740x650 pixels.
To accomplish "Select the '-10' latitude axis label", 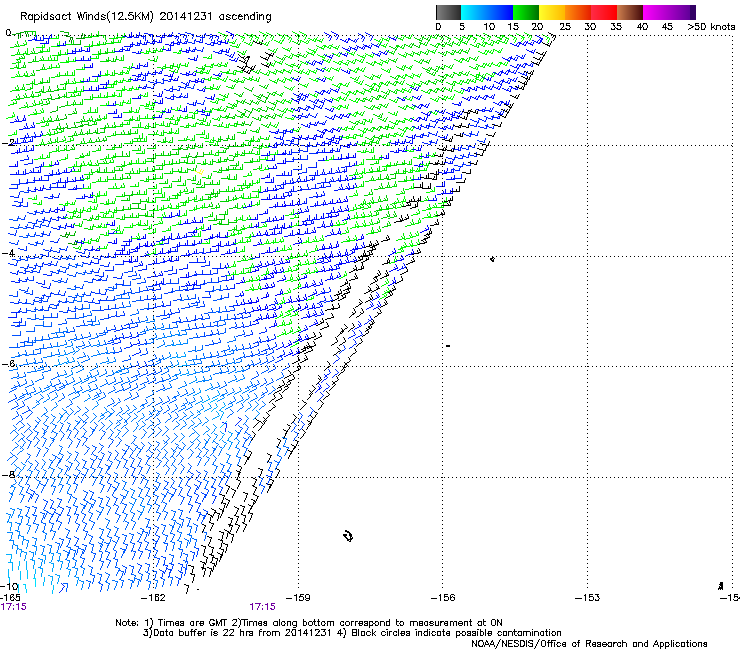I will click(x=9, y=587).
